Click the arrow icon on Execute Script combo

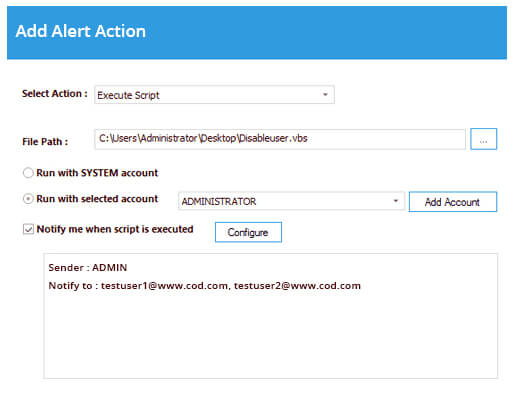click(x=325, y=95)
